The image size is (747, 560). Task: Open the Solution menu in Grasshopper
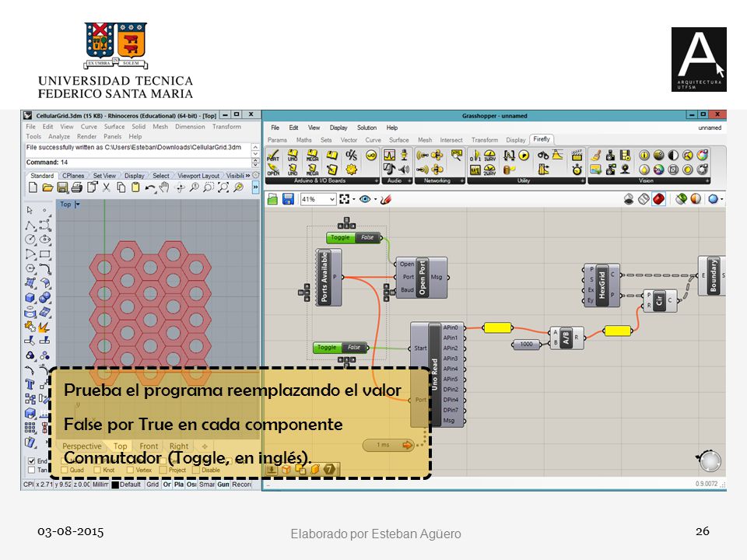[x=366, y=128]
